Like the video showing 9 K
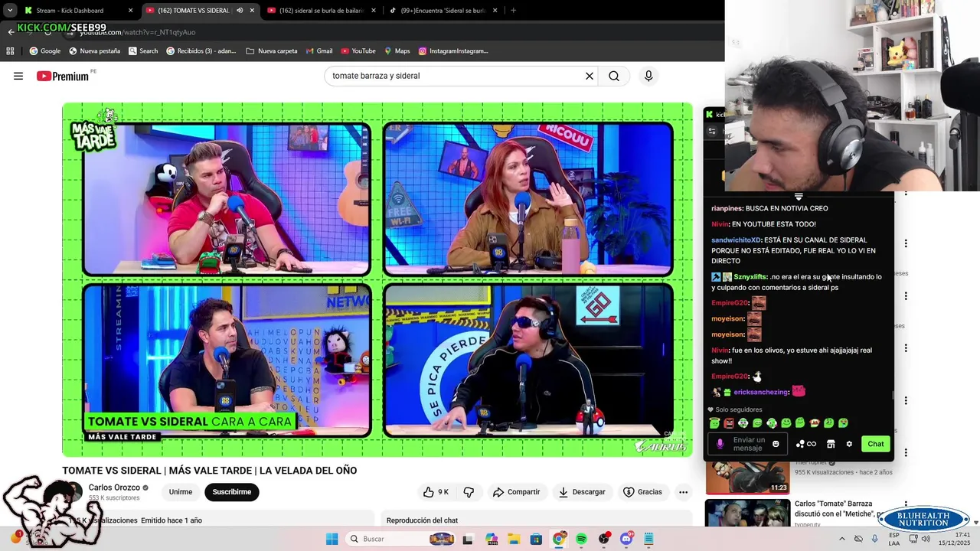This screenshot has width=980, height=551. coord(436,492)
